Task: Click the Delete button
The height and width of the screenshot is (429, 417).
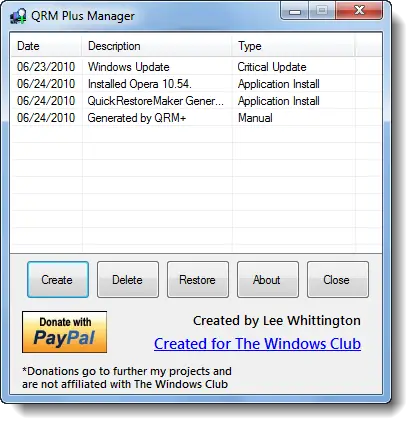Action: pos(128,279)
